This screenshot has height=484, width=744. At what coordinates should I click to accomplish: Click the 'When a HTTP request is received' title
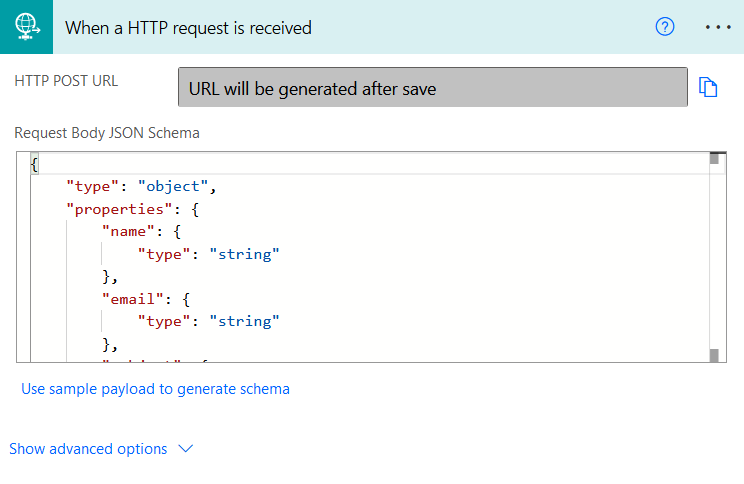(x=188, y=28)
